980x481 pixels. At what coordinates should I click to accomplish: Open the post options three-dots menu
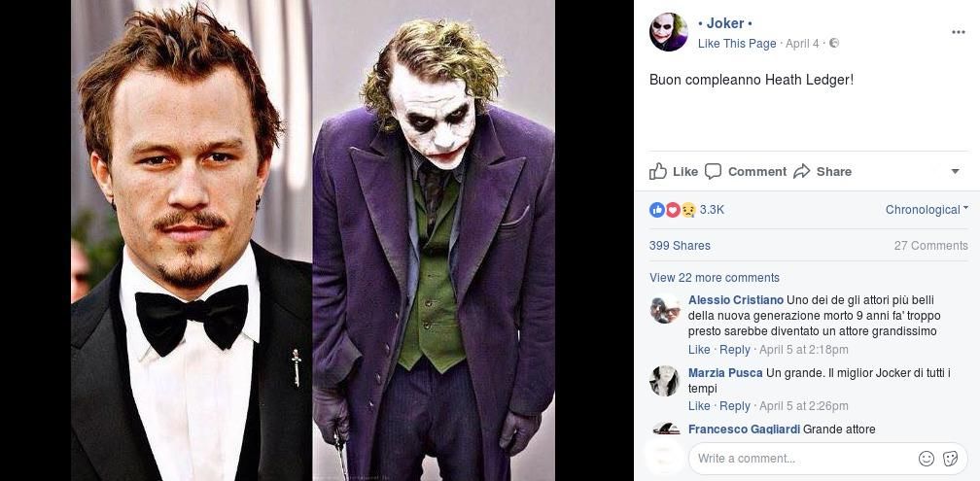point(958,32)
